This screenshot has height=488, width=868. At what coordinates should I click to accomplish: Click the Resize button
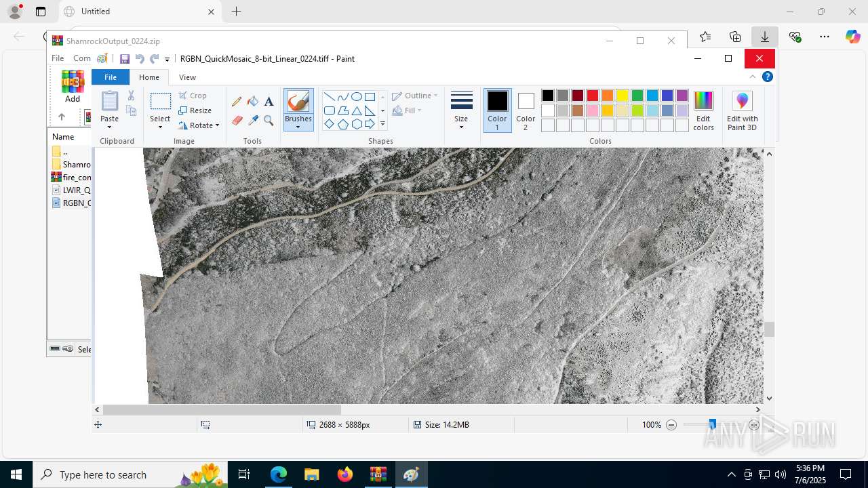pyautogui.click(x=195, y=110)
